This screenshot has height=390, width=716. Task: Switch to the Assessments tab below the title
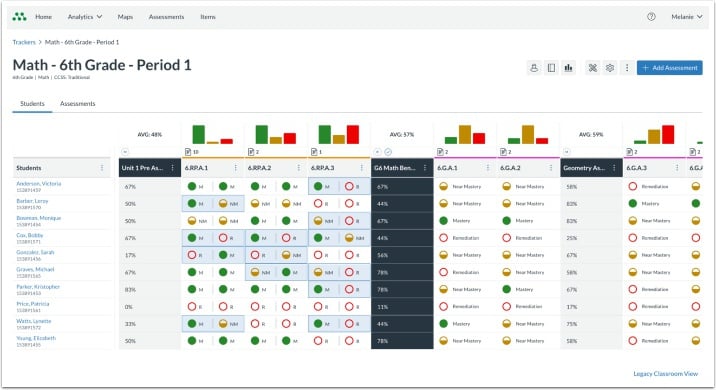click(78, 104)
